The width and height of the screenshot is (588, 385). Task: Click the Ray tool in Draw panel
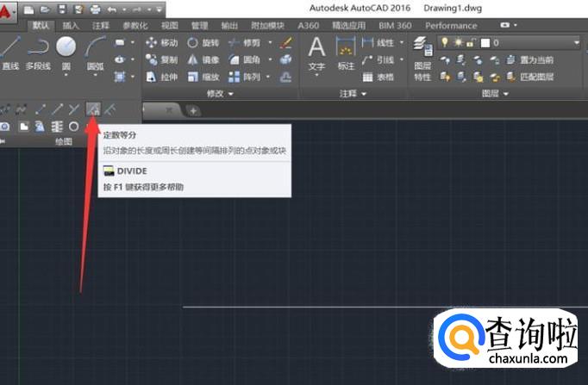57,109
